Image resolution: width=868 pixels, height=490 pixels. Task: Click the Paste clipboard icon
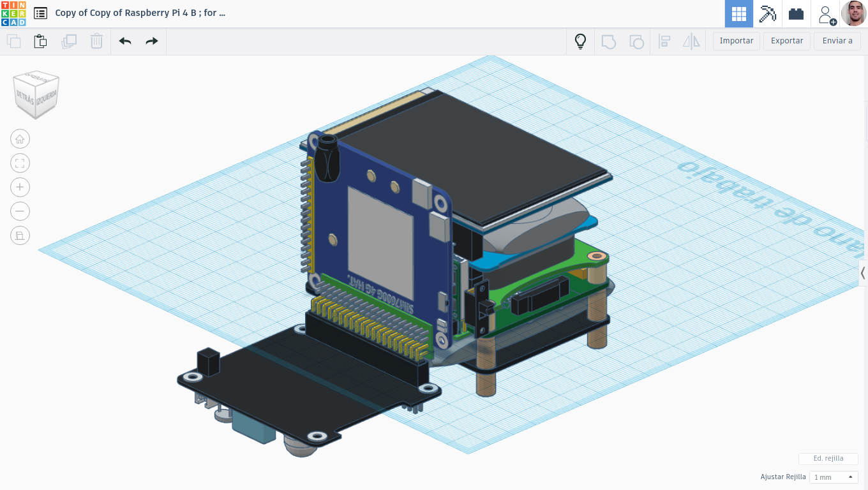[40, 41]
